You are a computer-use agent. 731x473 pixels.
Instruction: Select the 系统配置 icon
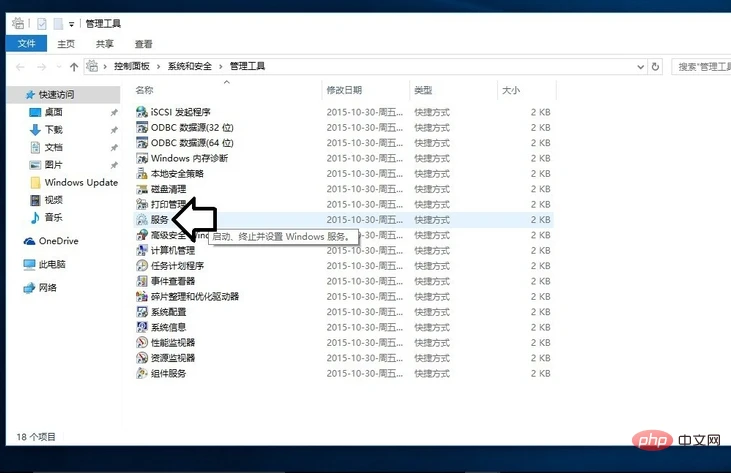click(x=142, y=312)
